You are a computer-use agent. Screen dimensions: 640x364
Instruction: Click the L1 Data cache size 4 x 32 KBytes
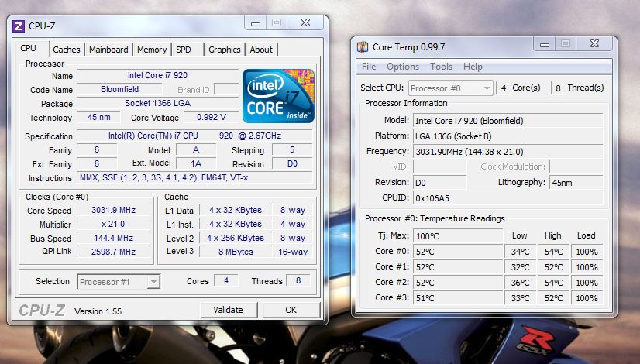click(236, 210)
